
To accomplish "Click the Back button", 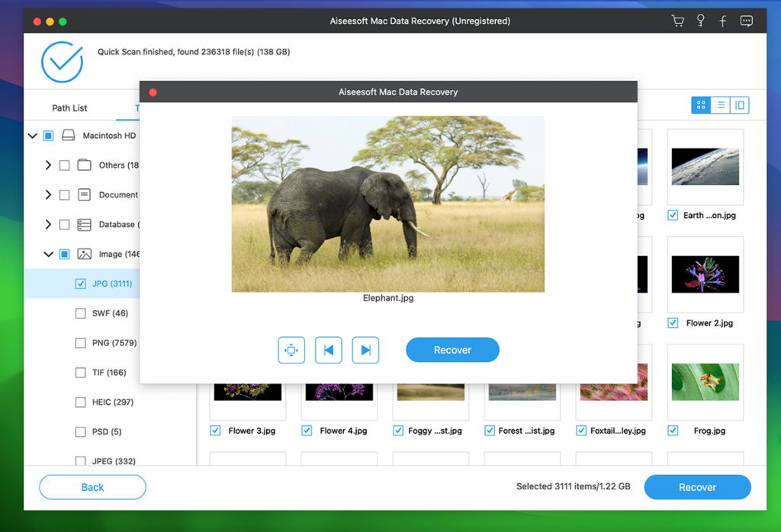I will coord(92,487).
